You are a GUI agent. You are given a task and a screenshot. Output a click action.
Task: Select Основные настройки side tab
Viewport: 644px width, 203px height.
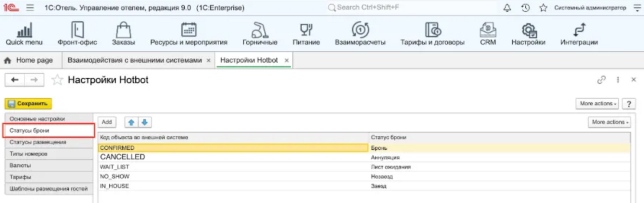tap(49, 119)
